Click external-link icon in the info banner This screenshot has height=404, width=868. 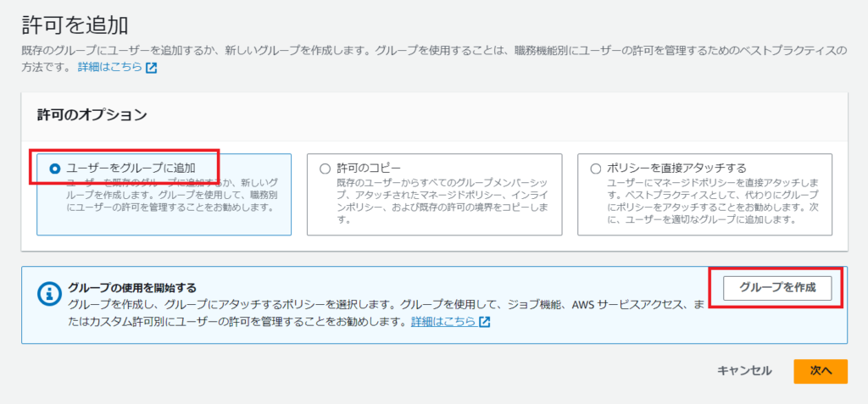(484, 322)
